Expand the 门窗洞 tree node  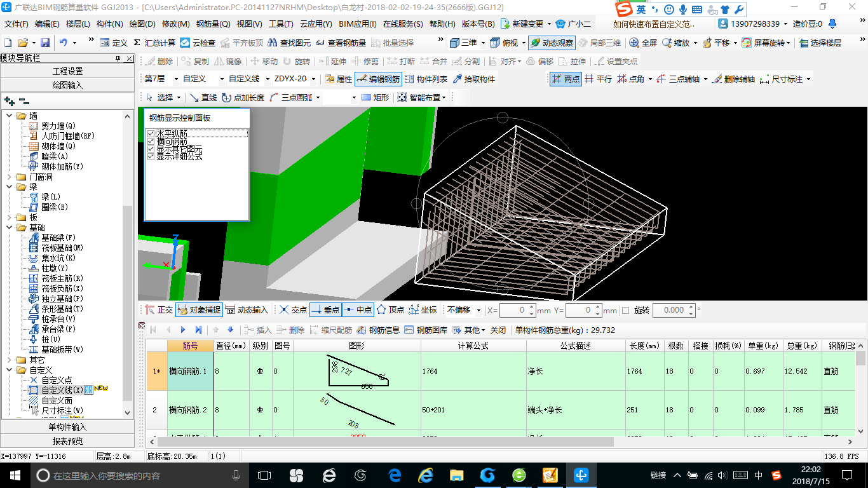click(x=10, y=177)
